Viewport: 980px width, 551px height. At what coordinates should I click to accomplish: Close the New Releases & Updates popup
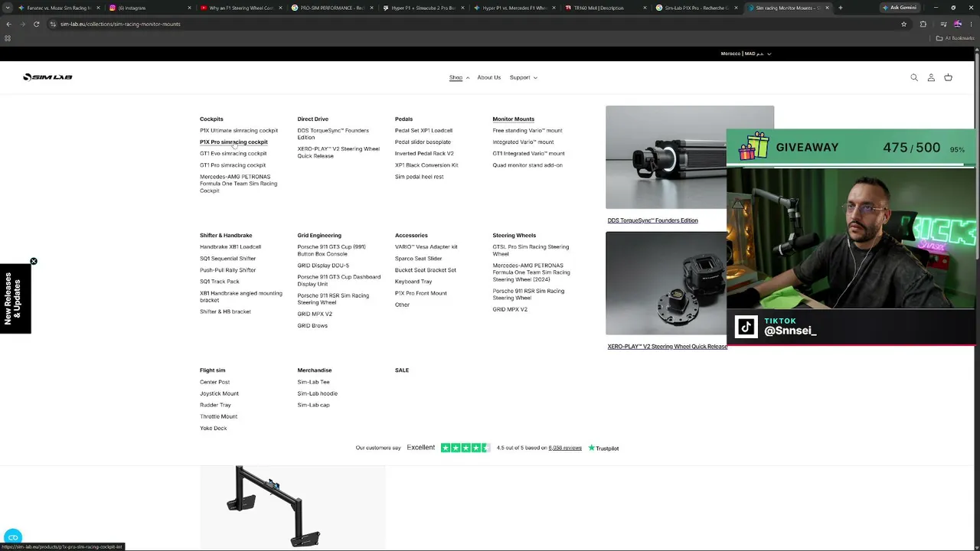[34, 262]
